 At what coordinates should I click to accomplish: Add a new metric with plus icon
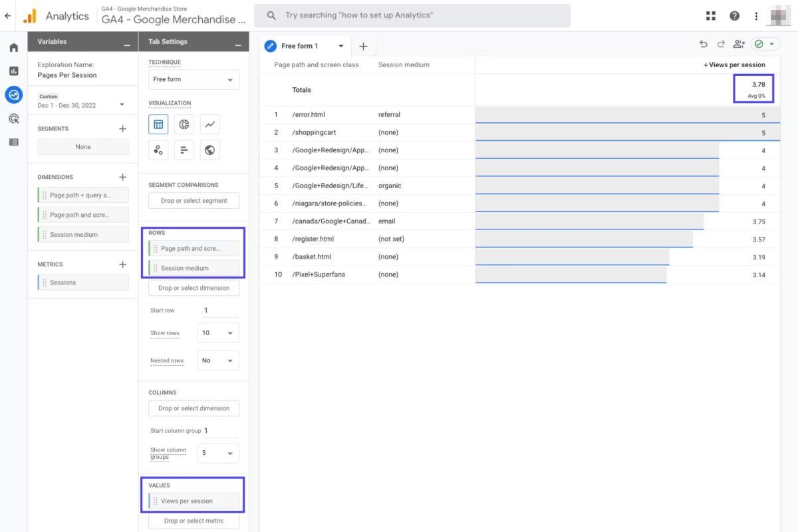click(x=122, y=265)
